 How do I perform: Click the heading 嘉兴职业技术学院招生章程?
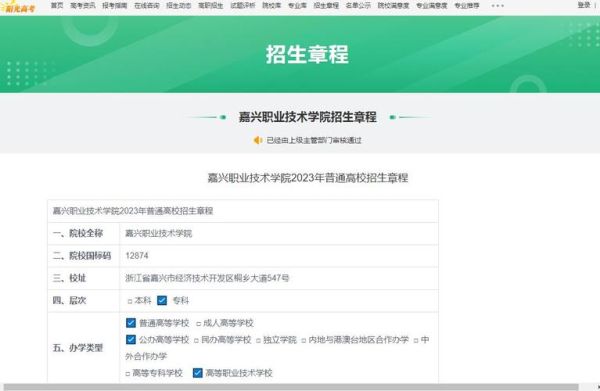(308, 117)
